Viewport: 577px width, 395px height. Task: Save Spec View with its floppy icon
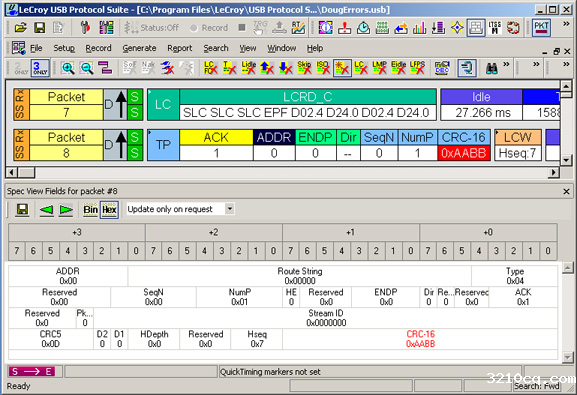click(x=22, y=210)
